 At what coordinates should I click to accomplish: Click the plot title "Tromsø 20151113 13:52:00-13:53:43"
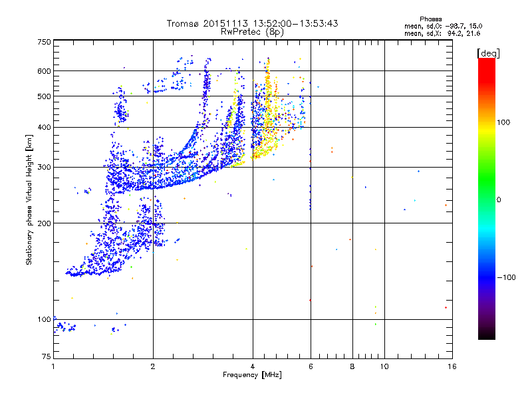click(252, 23)
